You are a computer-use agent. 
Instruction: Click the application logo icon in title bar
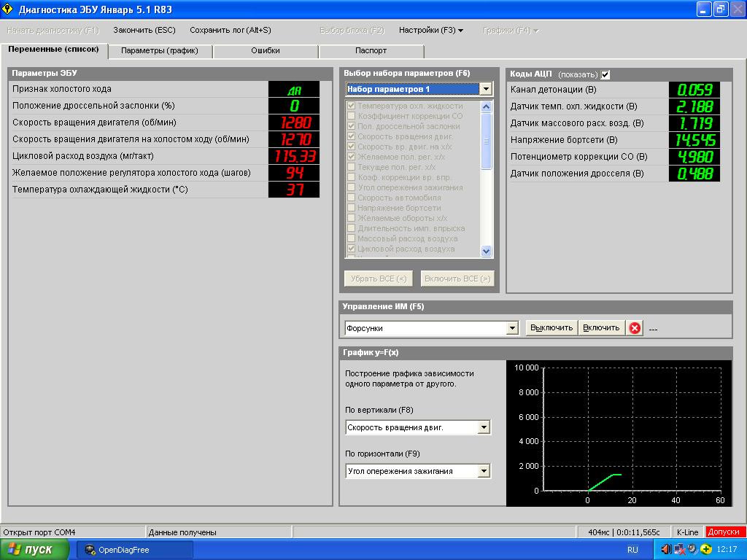[x=8, y=9]
